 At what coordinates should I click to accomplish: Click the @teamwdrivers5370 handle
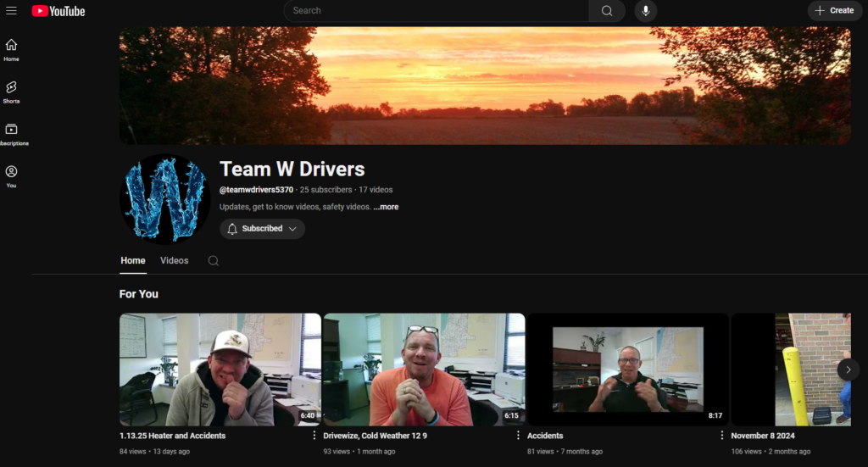(256, 190)
